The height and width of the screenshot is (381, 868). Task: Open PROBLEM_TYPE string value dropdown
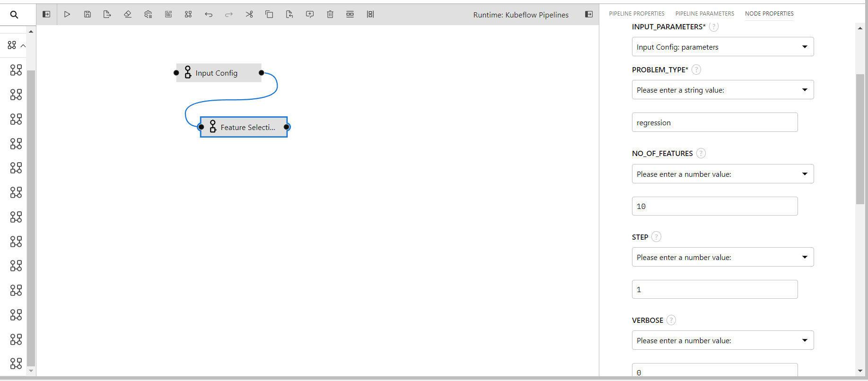[x=723, y=90]
